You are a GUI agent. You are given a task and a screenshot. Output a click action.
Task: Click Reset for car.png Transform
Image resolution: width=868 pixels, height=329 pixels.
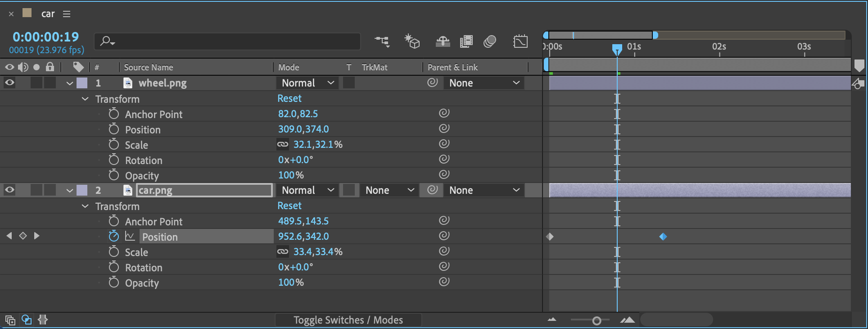pyautogui.click(x=289, y=206)
